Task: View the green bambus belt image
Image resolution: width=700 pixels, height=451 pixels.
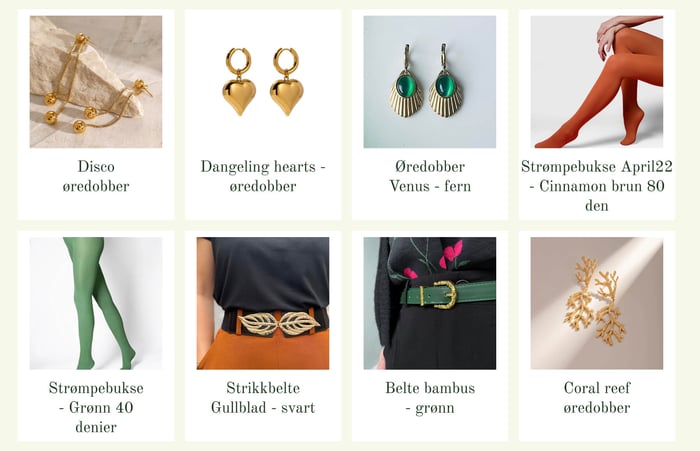Action: point(429,303)
